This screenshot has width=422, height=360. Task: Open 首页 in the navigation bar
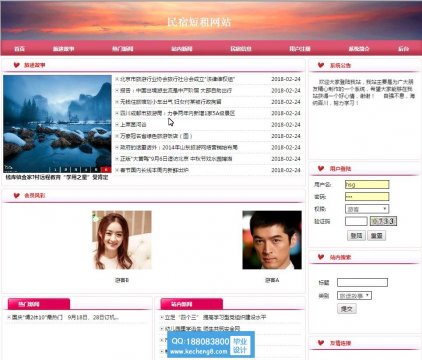click(20, 49)
